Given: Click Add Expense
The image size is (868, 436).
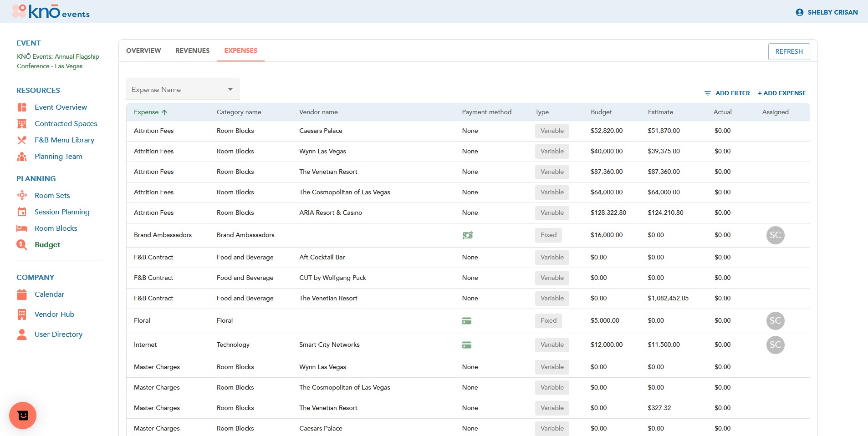Looking at the screenshot, I should click(782, 93).
